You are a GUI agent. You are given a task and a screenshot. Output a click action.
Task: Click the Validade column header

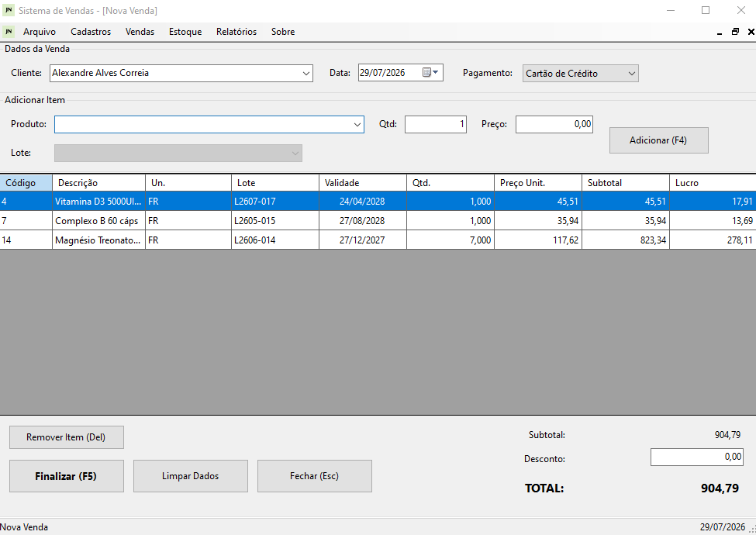tap(363, 183)
